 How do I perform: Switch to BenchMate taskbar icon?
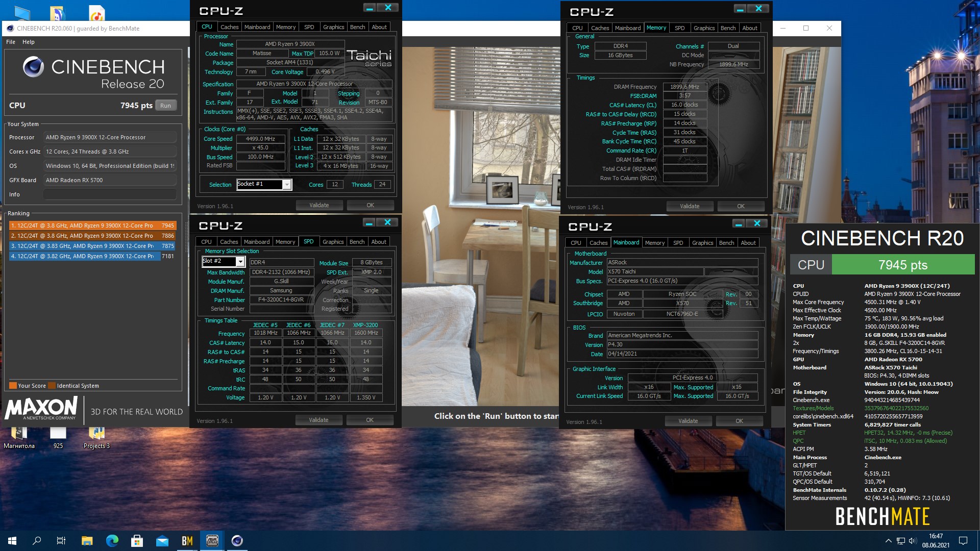[187, 541]
